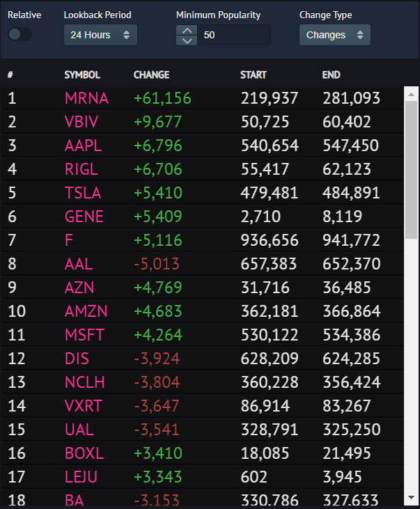Open the BOXL symbol link
Screen dimensions: 420x509
[x=84, y=454]
